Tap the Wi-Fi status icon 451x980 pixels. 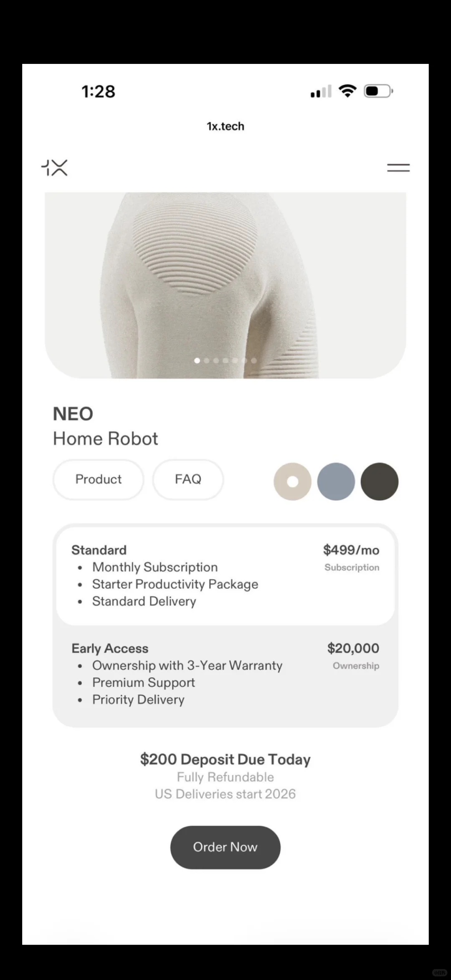tap(347, 91)
